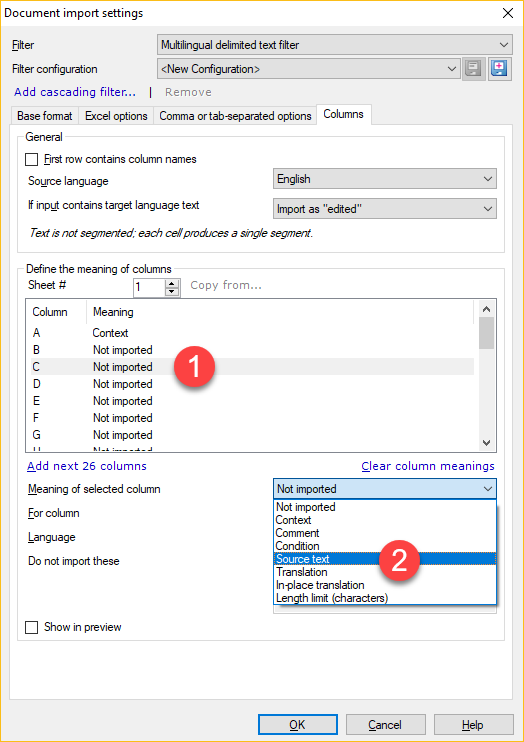This screenshot has width=524, height=742.
Task: Click Clear column meanings link
Action: click(428, 466)
